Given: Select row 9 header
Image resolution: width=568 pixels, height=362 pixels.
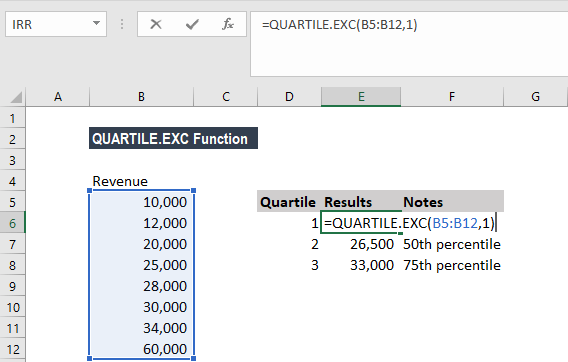Looking at the screenshot, I should pyautogui.click(x=13, y=286).
